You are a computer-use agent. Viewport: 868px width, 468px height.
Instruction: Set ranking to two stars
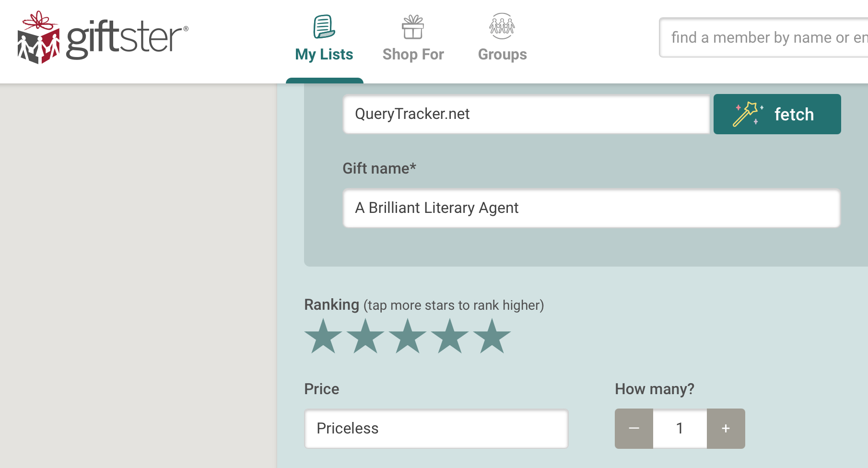(365, 337)
